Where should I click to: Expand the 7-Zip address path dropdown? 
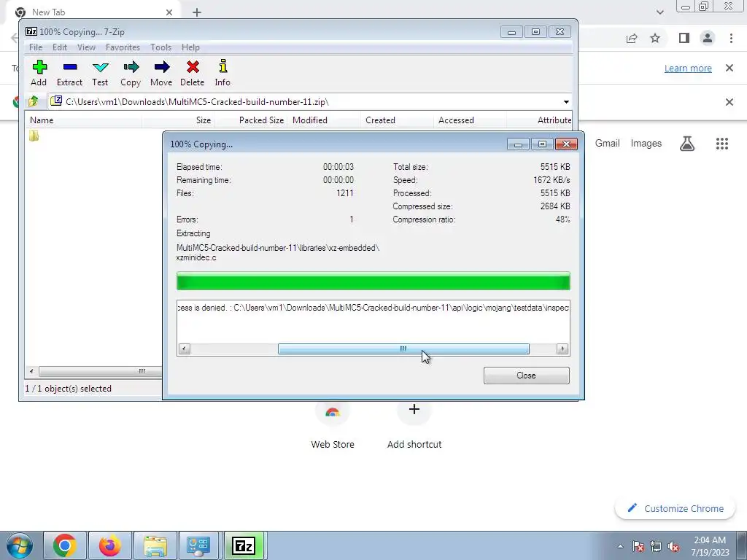click(566, 102)
